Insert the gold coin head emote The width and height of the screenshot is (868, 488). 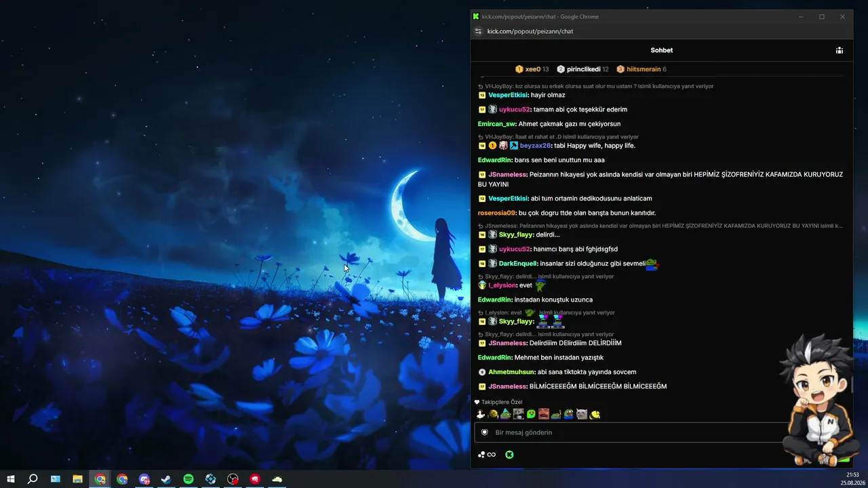click(x=493, y=414)
